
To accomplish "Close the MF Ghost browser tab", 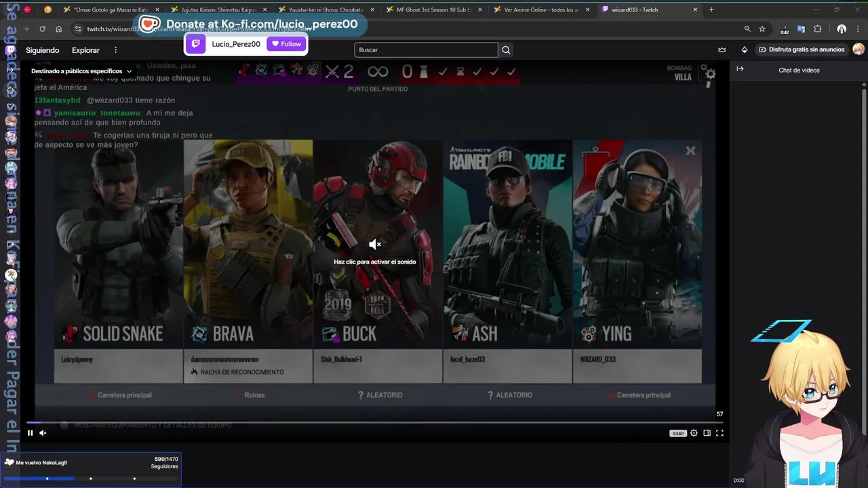I will (x=480, y=9).
